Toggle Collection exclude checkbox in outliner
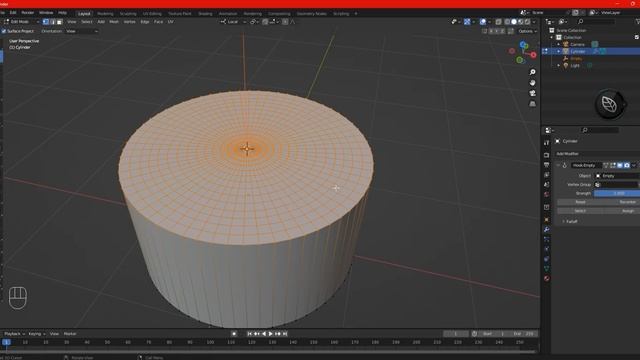 point(636,37)
